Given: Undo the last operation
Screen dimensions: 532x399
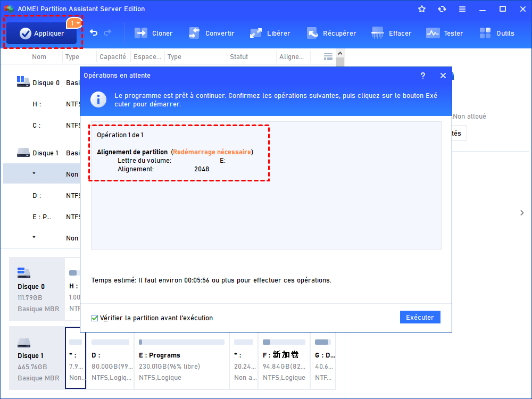Looking at the screenshot, I should pos(94,32).
